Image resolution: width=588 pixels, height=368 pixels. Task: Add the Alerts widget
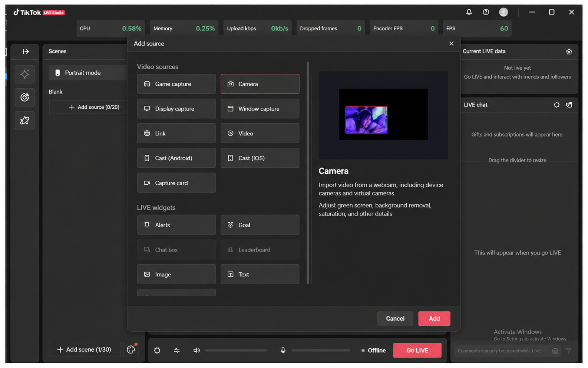click(x=176, y=225)
